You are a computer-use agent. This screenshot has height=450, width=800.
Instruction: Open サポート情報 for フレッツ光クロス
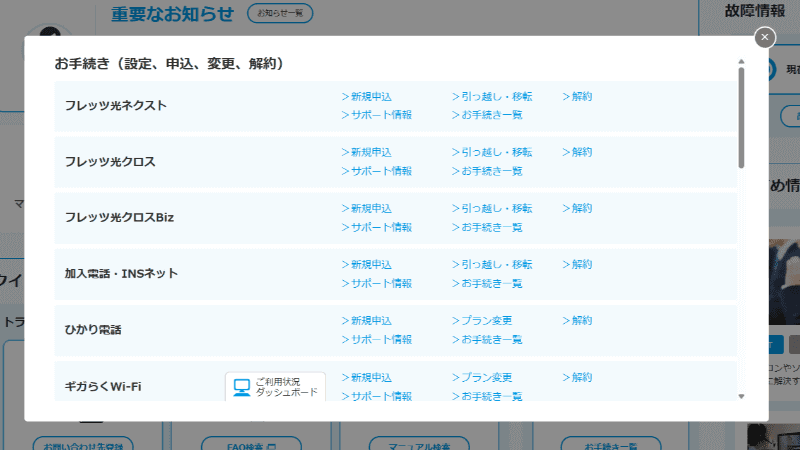pos(377,171)
